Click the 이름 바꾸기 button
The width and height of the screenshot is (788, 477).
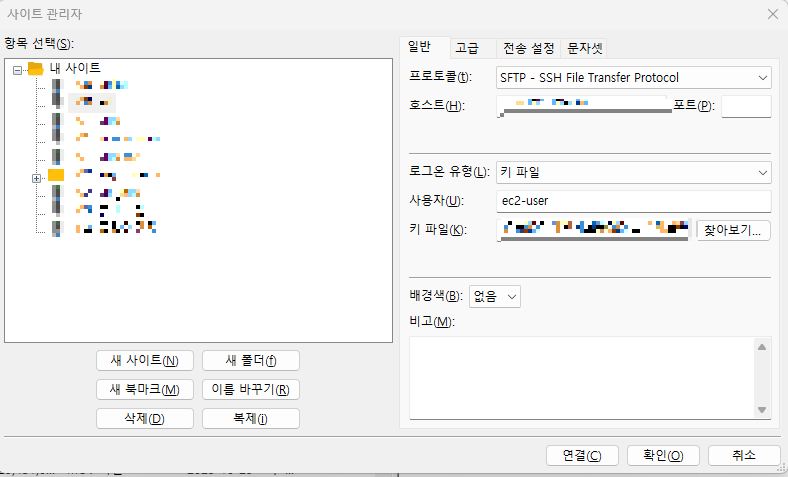[251, 390]
